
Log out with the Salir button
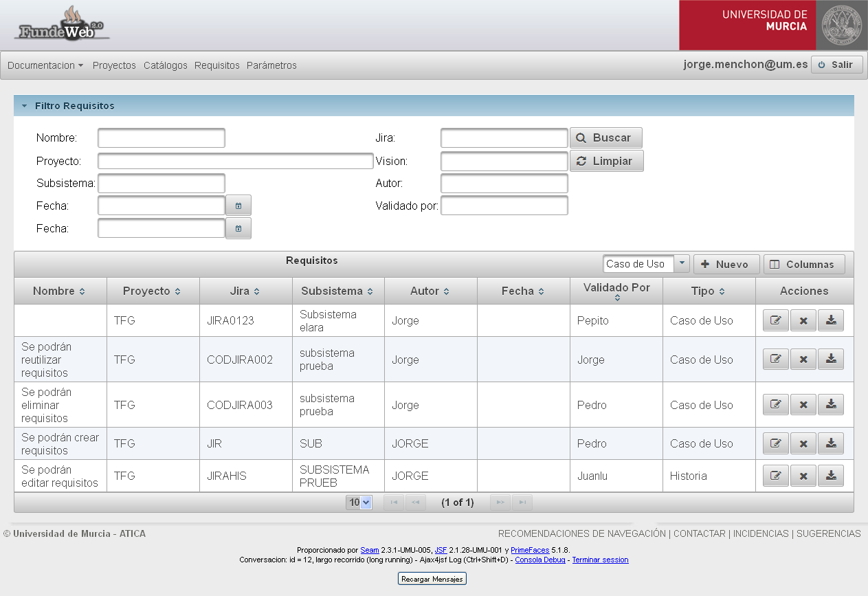[x=836, y=65]
